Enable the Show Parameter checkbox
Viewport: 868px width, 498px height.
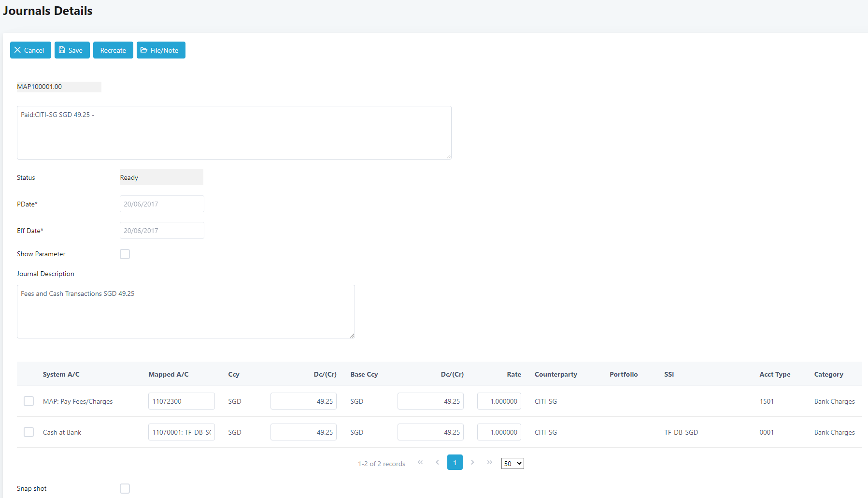[x=125, y=254]
